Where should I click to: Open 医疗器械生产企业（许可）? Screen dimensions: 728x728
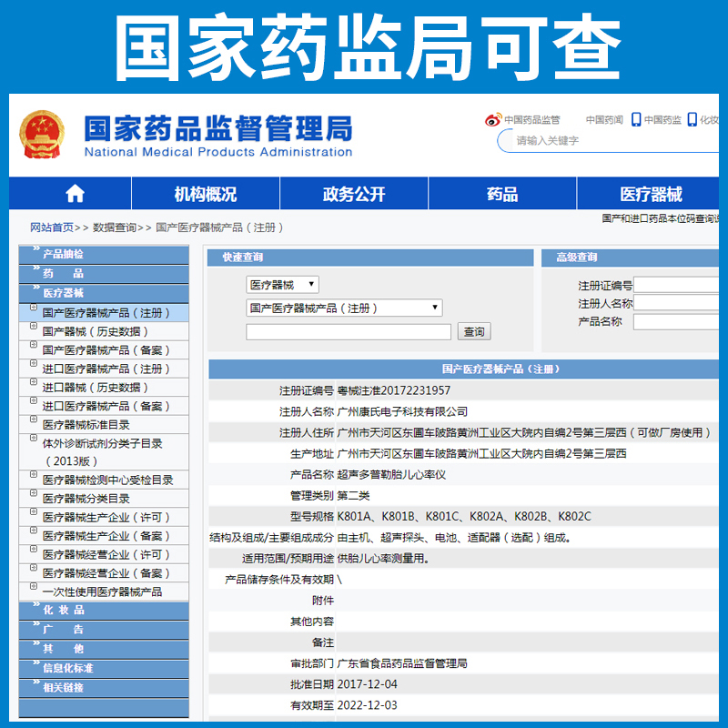point(106,517)
